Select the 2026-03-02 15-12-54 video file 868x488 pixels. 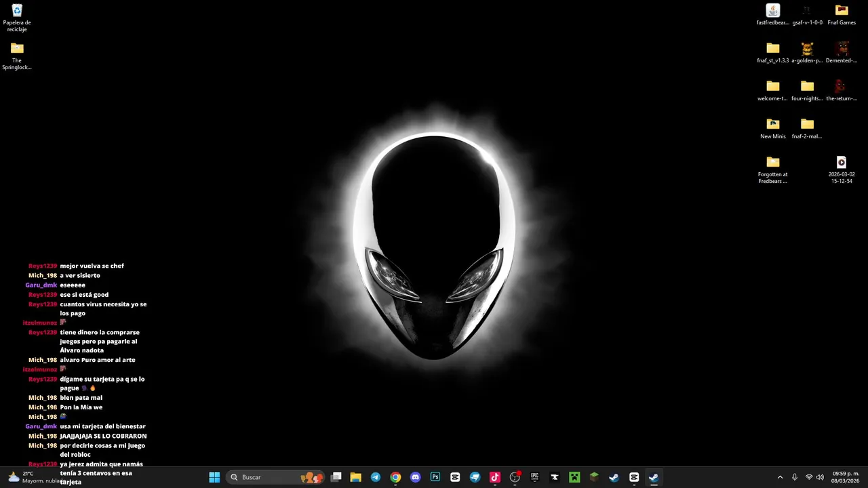point(842,170)
